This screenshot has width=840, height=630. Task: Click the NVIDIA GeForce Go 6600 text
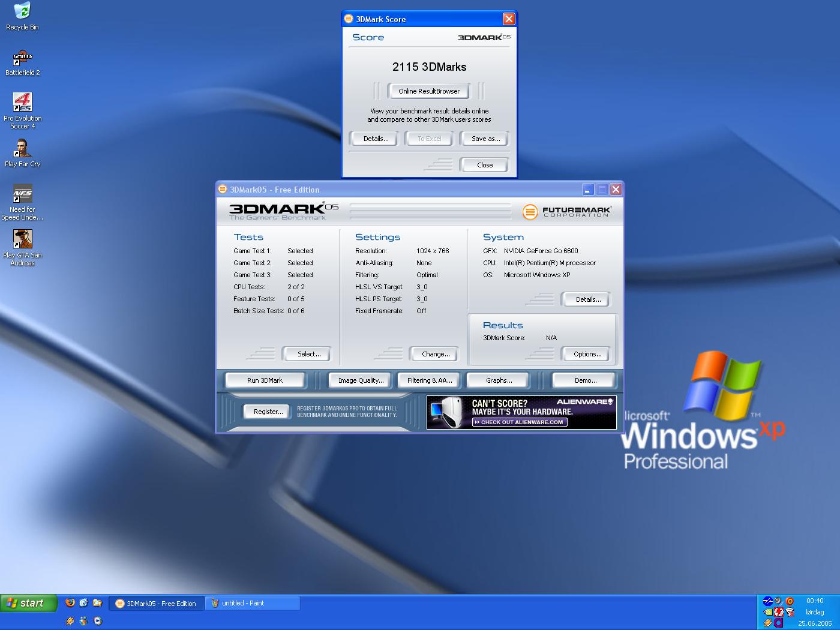[x=541, y=251]
